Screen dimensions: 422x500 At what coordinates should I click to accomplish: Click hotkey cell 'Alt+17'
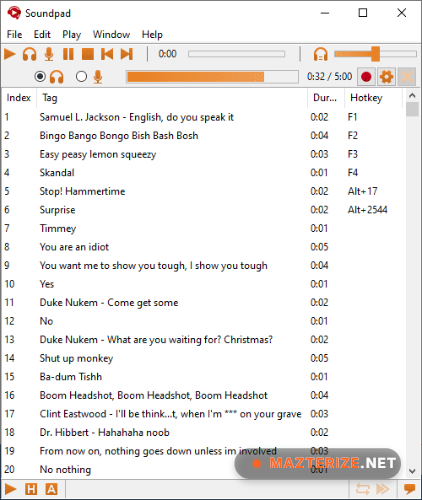362,191
